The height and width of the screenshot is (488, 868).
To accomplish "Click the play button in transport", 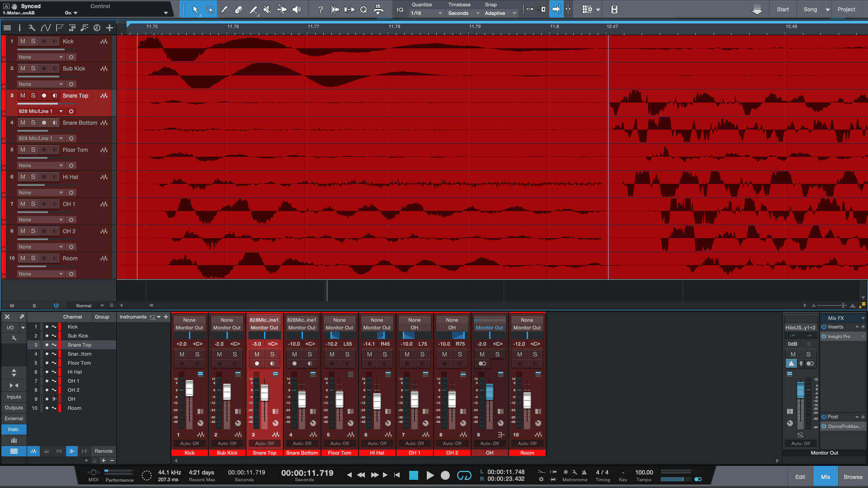I will click(x=430, y=475).
